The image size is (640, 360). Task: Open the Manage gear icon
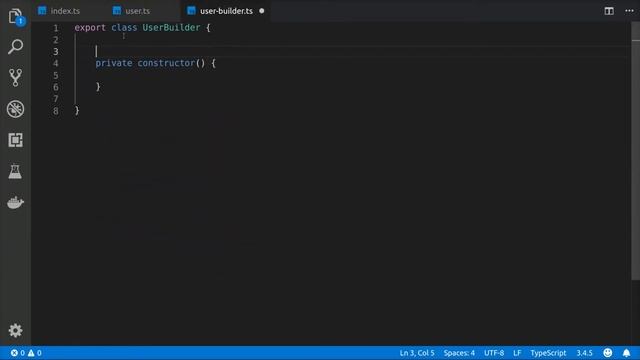pos(16,330)
